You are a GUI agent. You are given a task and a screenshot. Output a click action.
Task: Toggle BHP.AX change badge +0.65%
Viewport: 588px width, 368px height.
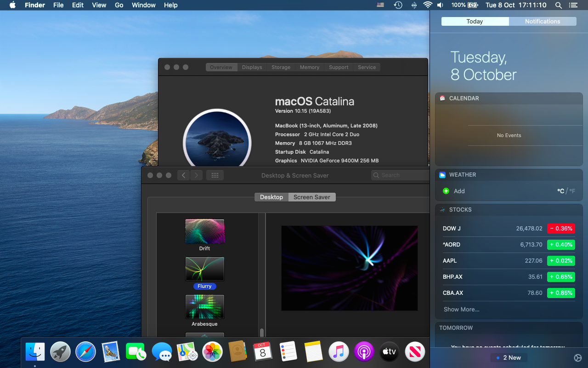[x=561, y=277]
